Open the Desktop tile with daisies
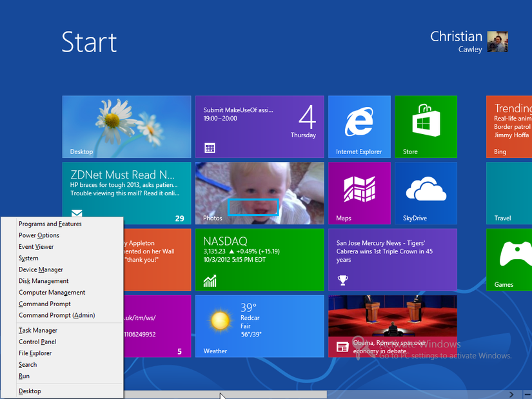The width and height of the screenshot is (532, 399). 126,126
